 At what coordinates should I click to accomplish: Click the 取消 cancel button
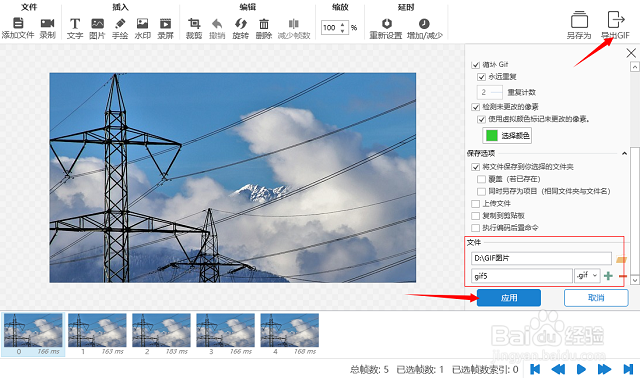click(596, 298)
